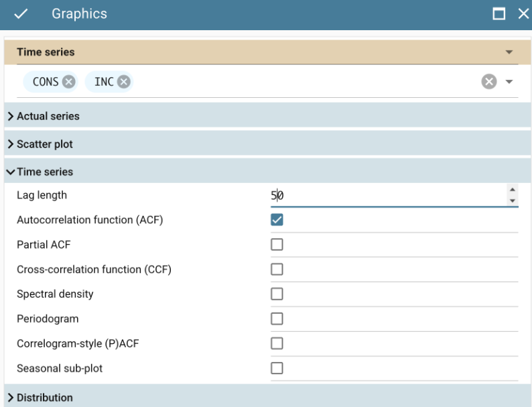
Task: Maximize the Graphics dialog window
Action: 498,14
